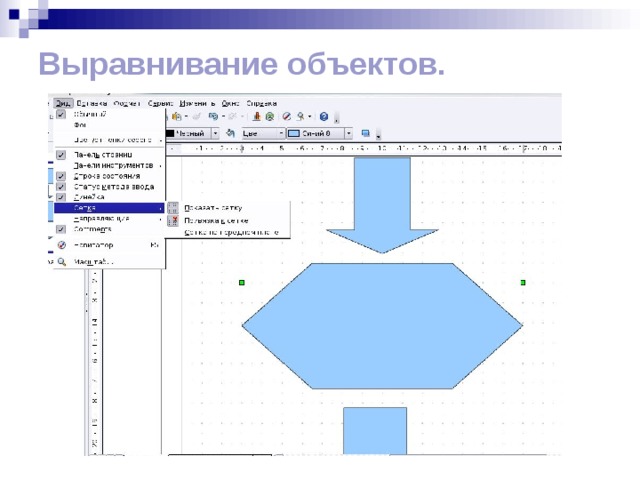Click the Навигатор compass icon in the menu
This screenshot has width=640, height=480.
[62, 245]
